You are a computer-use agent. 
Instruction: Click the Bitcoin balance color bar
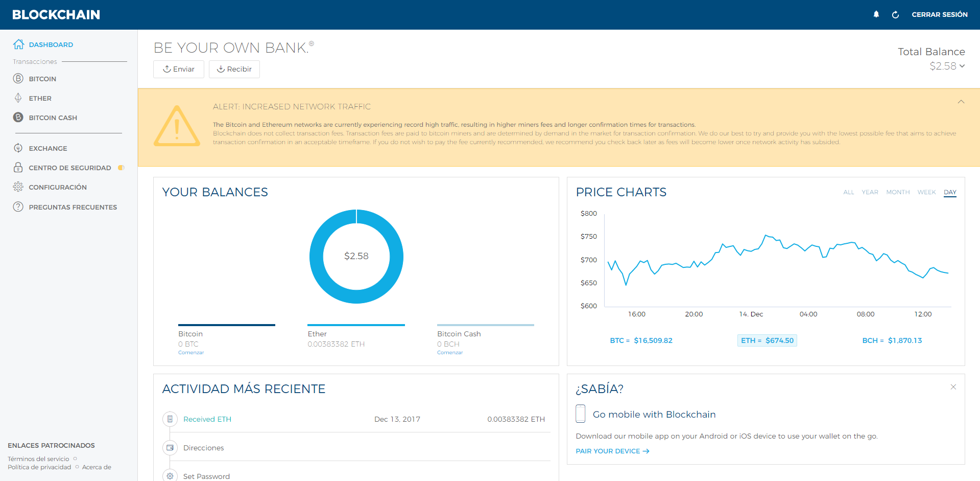point(227,325)
